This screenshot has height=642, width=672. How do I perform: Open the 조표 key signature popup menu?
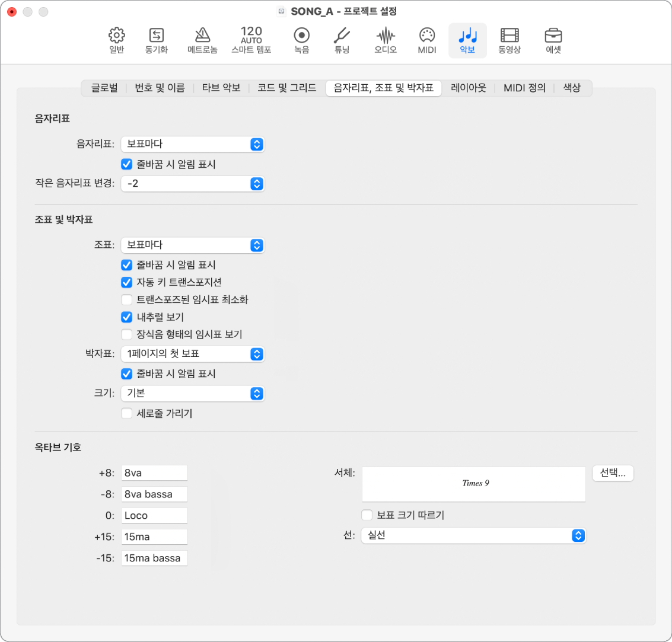tap(192, 245)
